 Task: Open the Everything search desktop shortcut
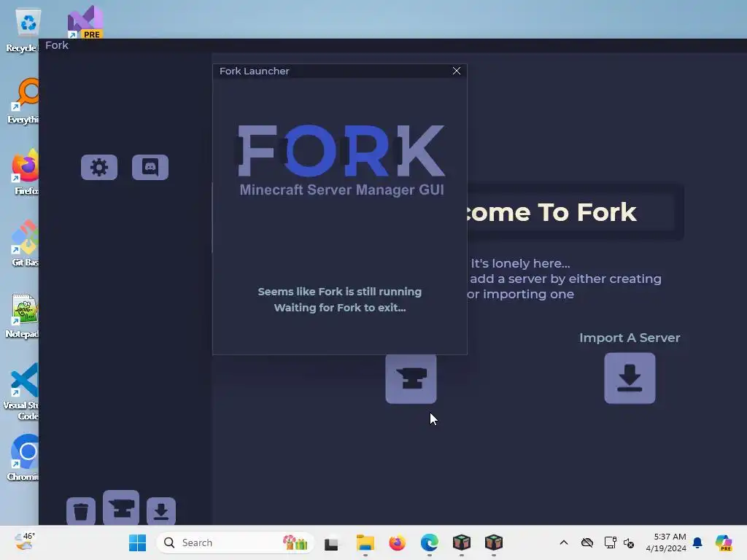click(24, 101)
